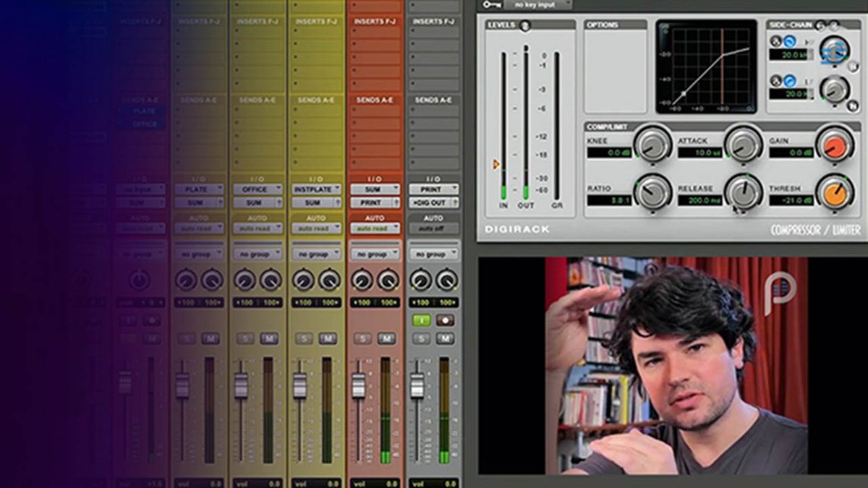Click the OPTIONS section header
868x488 pixels.
[603, 24]
